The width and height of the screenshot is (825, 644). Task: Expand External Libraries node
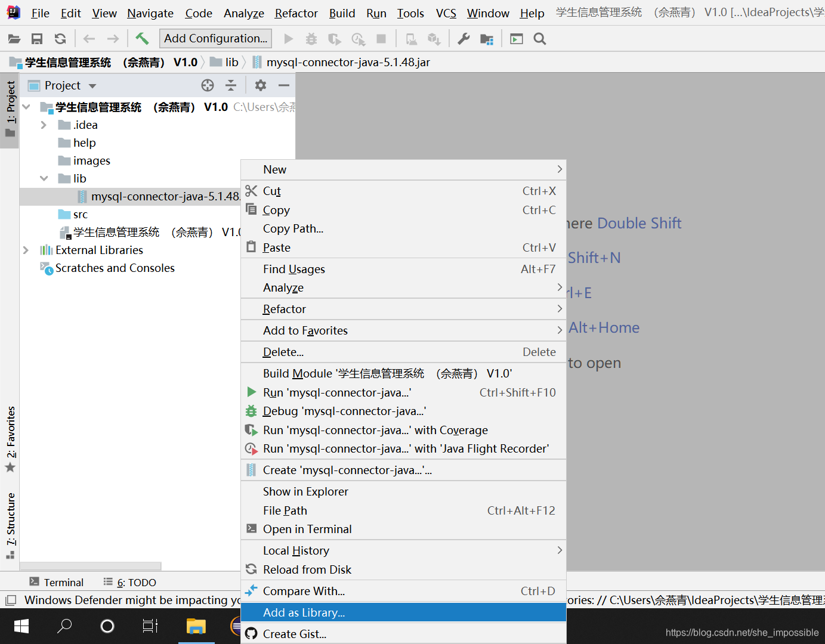click(x=26, y=250)
